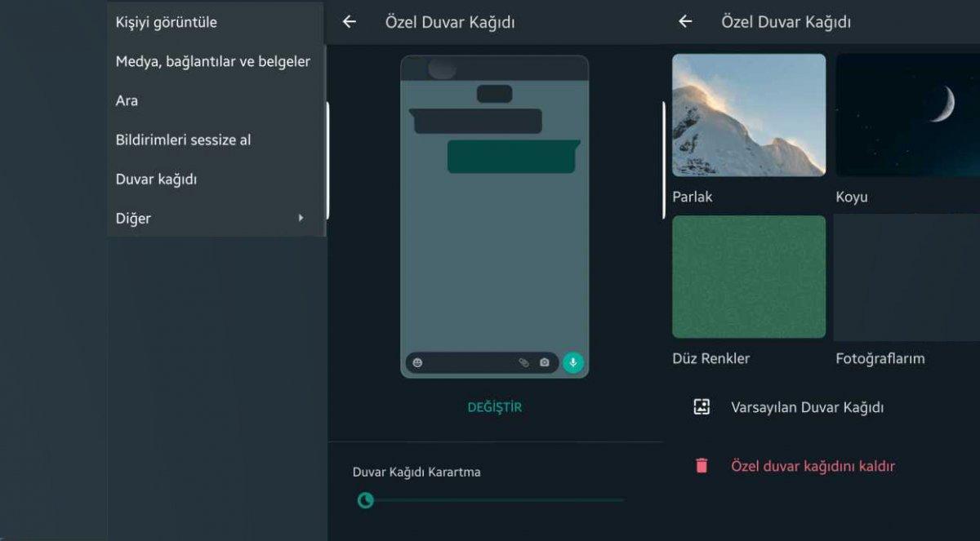
Task: Click the Varsayılan Duvar Kağıdı image icon
Action: coord(702,407)
